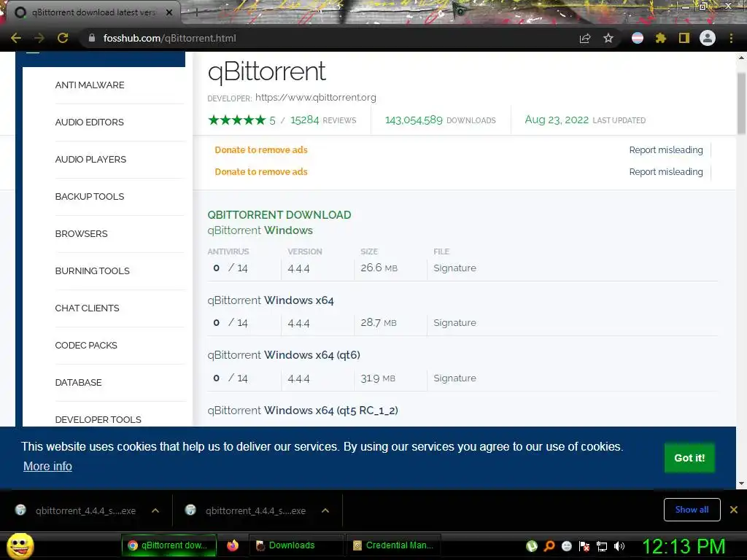Switch to qBittorrent Chrome taskbar item
The width and height of the screenshot is (747, 560).
(x=169, y=545)
